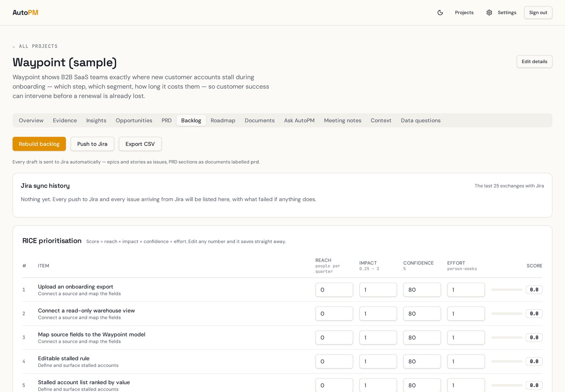Viewport: 565px width, 392px height.
Task: Select item 'Stalled account list ranked by value'
Action: [x=84, y=382]
